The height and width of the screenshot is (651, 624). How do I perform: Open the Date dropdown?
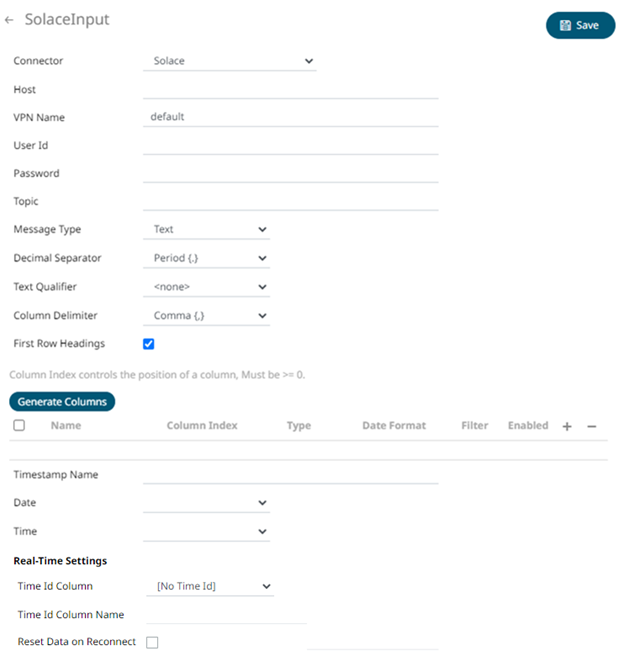click(x=206, y=503)
